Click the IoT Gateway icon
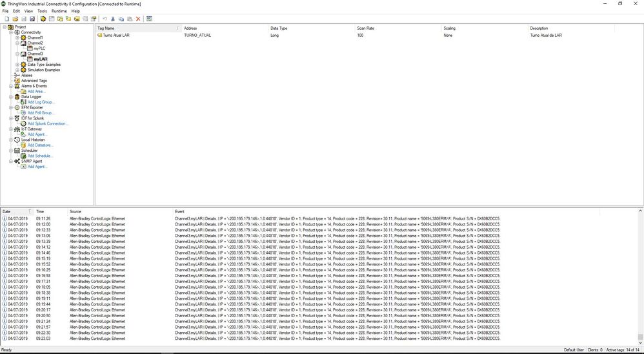644x354 pixels. (x=17, y=129)
